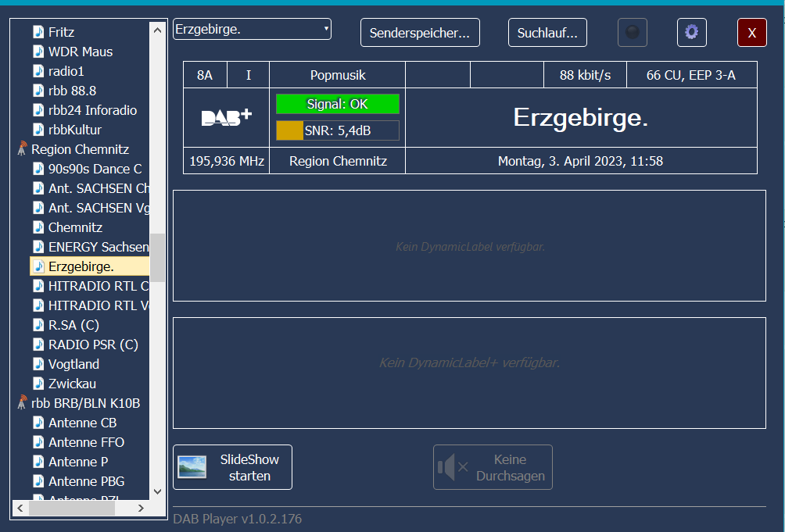Start a scan with Suchlauf button

[547, 33]
